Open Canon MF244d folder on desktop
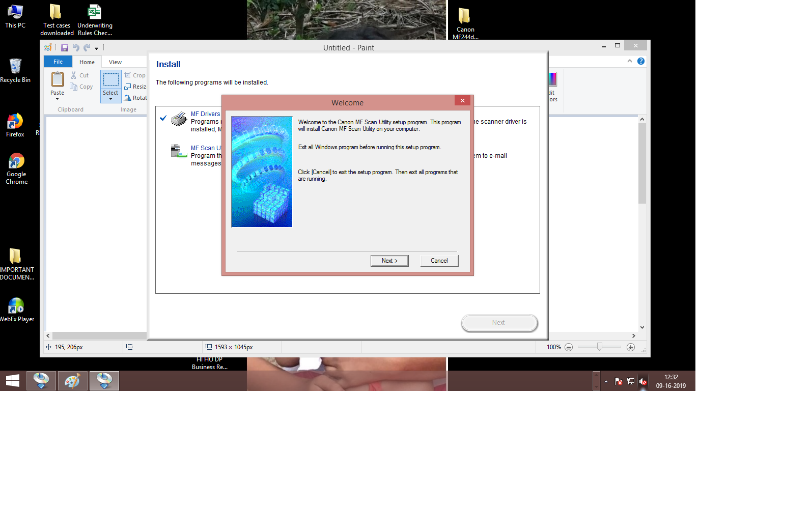 [465, 23]
